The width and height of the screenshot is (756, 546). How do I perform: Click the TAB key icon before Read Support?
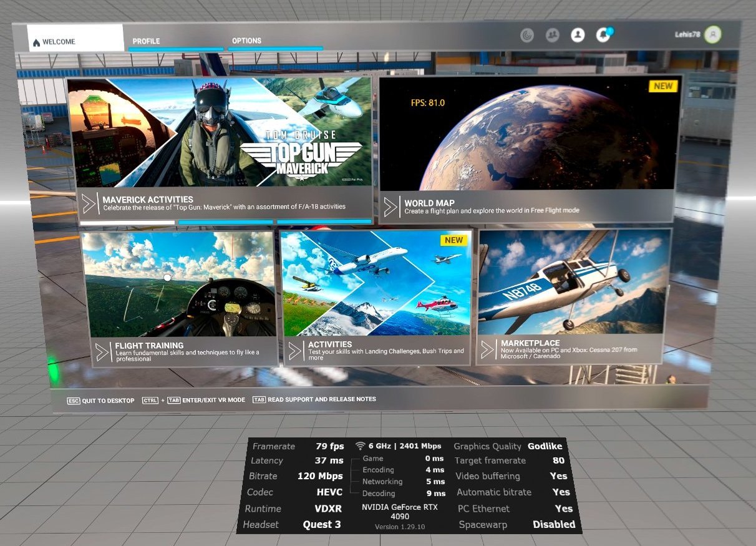coord(259,399)
